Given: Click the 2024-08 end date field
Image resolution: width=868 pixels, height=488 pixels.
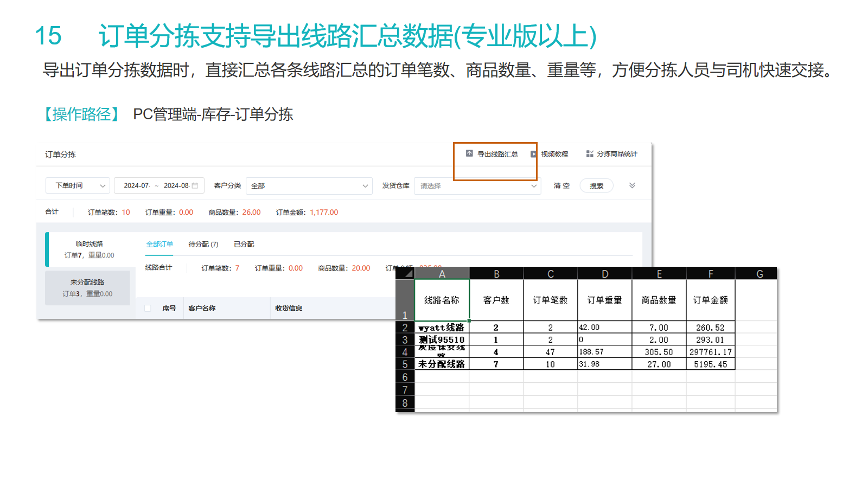Looking at the screenshot, I should pos(176,185).
